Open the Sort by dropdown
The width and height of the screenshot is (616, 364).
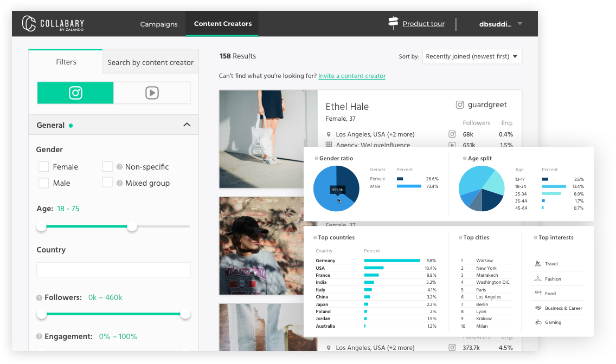coord(472,56)
